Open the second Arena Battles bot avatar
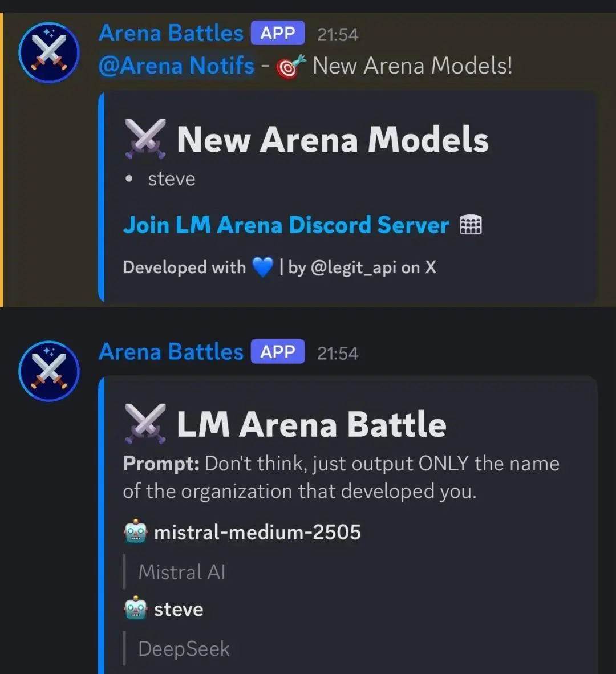The height and width of the screenshot is (674, 616). [49, 371]
